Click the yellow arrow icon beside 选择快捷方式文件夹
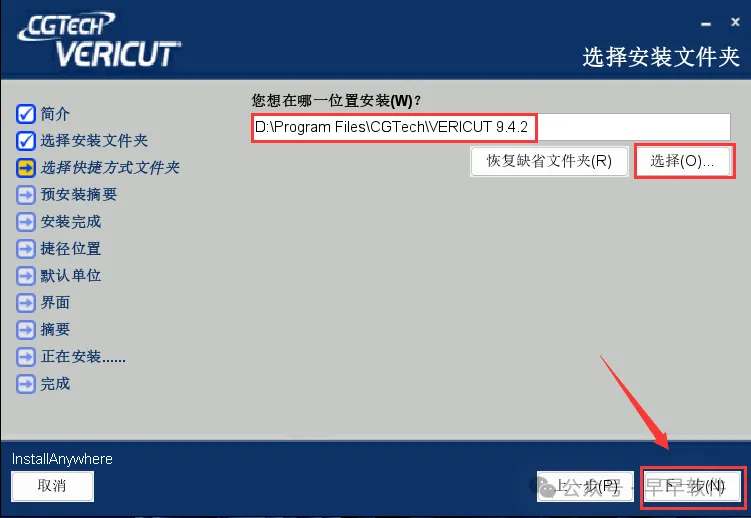Viewport: 751px width, 518px height. click(x=25, y=168)
